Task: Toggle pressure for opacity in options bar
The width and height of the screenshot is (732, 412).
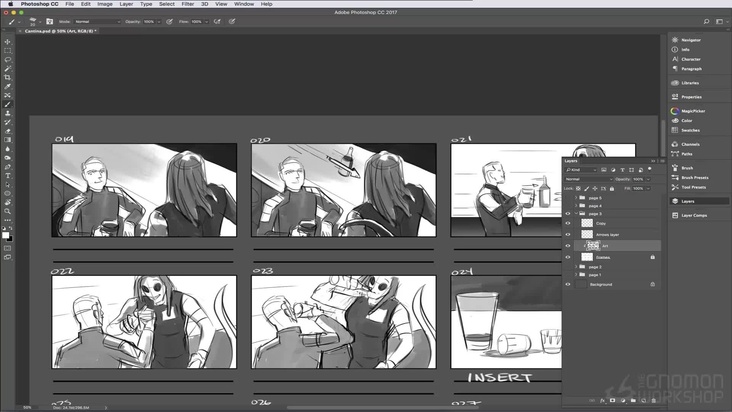Action: pyautogui.click(x=169, y=21)
